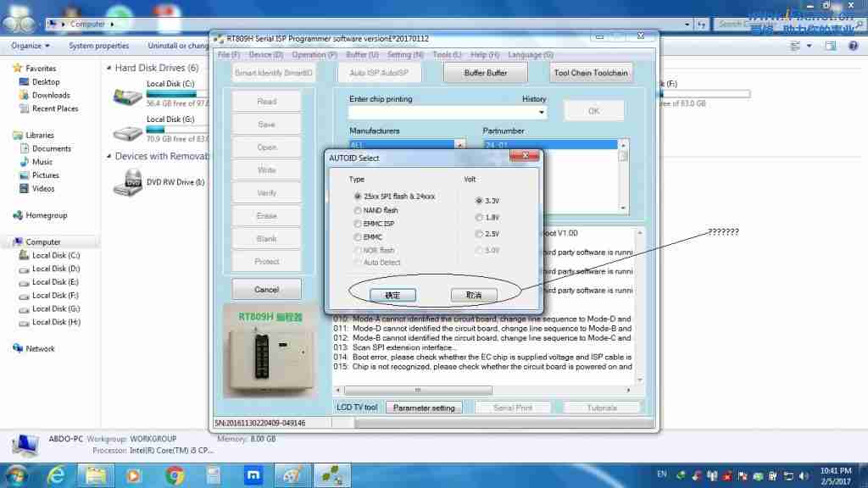The width and height of the screenshot is (868, 488).
Task: Confirm AUTOID selection with 确定 button
Action: tap(392, 295)
